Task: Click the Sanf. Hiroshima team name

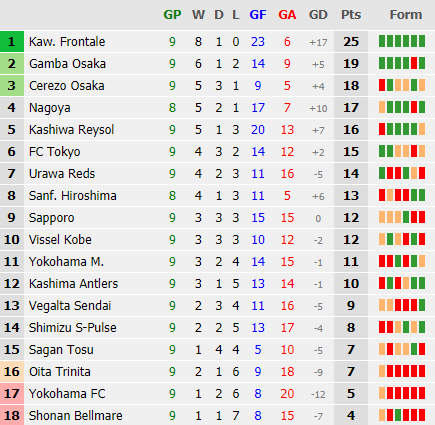Action: pos(73,196)
